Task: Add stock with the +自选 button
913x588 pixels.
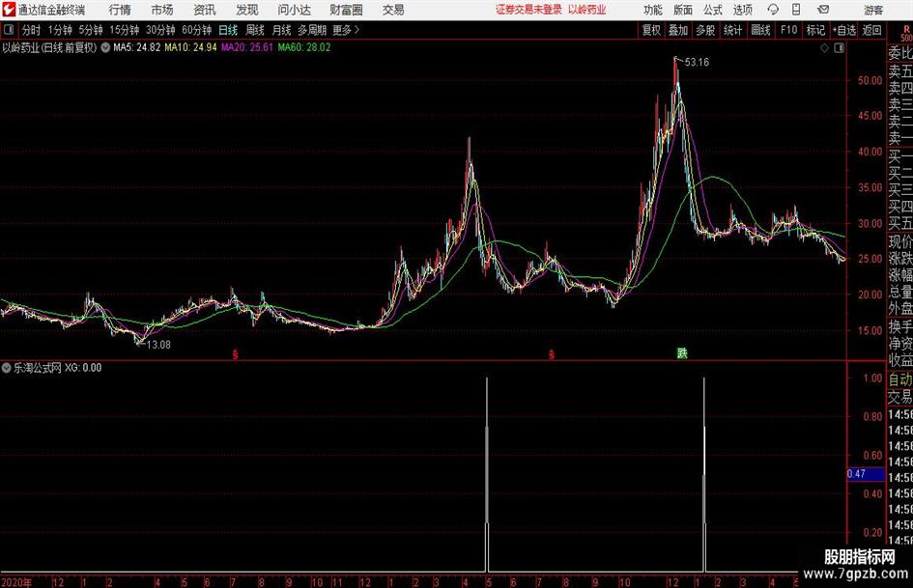Action: 843,30
